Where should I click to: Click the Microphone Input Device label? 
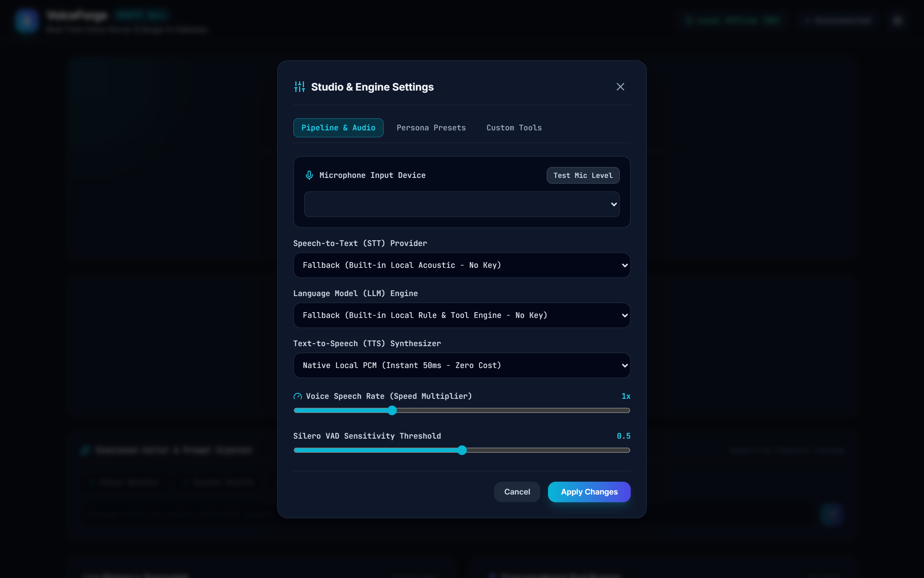(x=372, y=175)
